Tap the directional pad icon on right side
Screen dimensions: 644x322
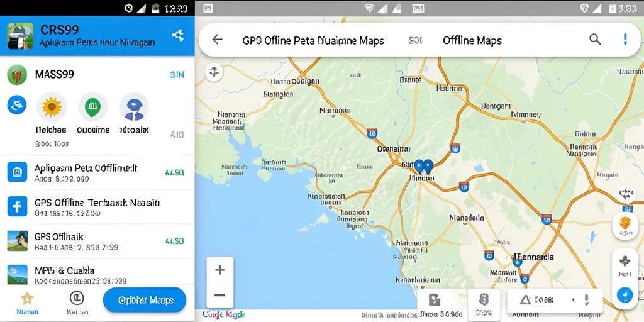[x=625, y=260]
